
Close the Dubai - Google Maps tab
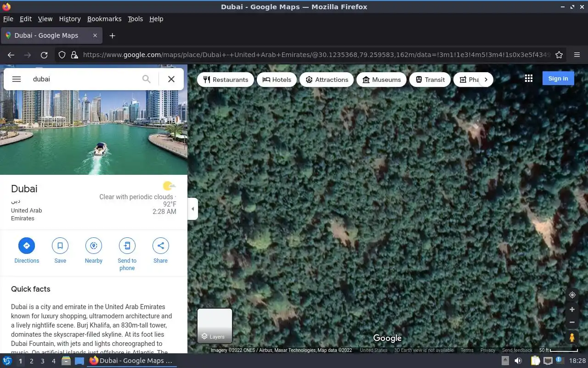[95, 35]
